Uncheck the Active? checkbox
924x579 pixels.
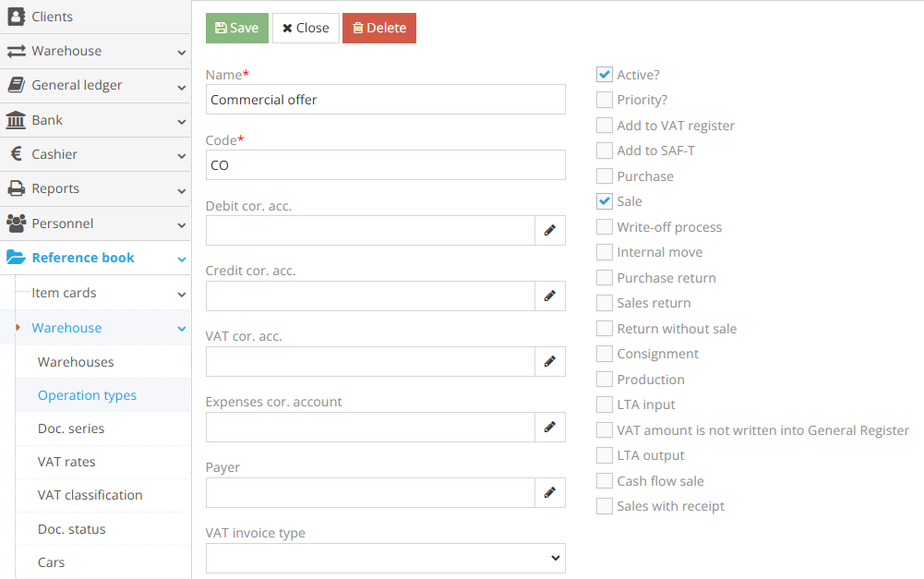pyautogui.click(x=605, y=75)
